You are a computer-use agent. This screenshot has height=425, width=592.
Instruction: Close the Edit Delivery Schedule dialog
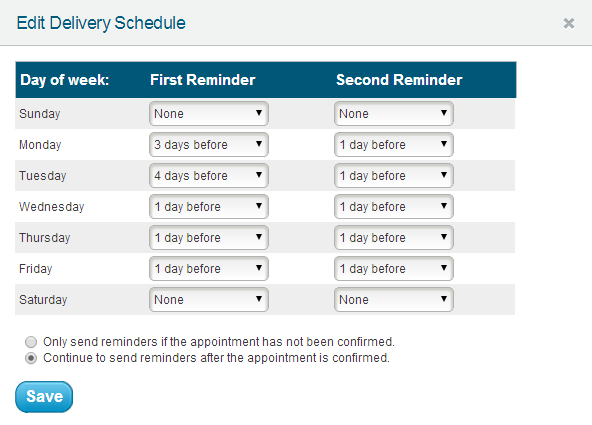569,23
